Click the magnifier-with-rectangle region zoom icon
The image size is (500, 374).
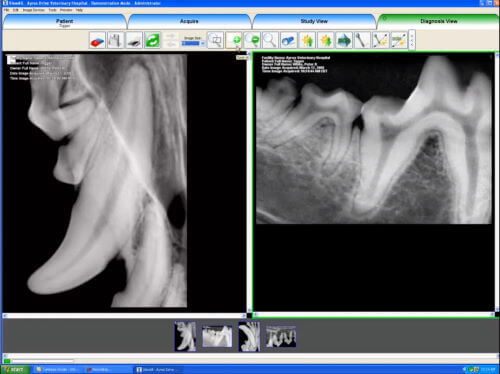click(x=215, y=40)
